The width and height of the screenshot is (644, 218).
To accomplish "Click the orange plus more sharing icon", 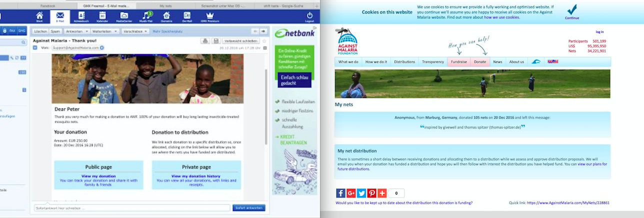I will coord(382,193).
